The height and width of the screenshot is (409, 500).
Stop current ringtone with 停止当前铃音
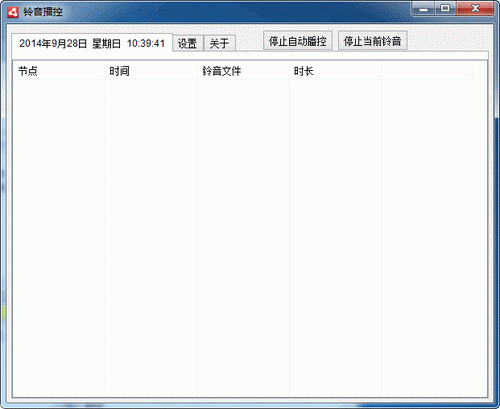372,41
